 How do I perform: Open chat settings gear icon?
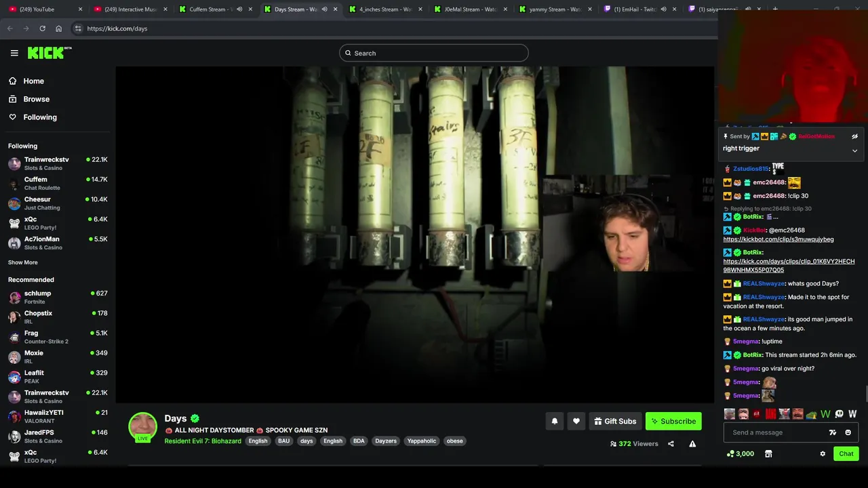(x=823, y=453)
